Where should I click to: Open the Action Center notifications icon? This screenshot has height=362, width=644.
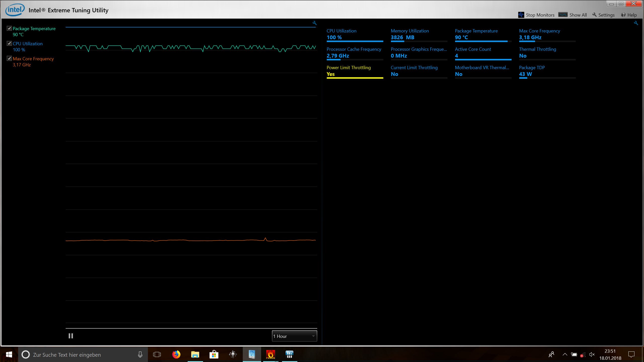click(x=631, y=354)
